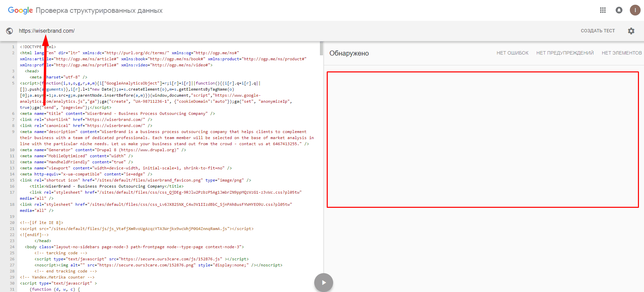
Task: Open the settings gear menu
Action: coord(631,31)
